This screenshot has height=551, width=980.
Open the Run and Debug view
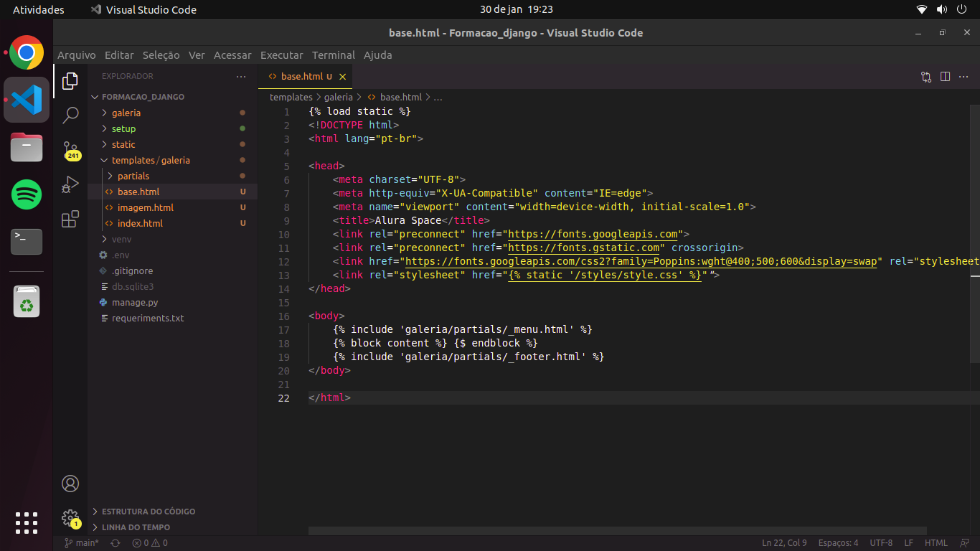point(70,184)
